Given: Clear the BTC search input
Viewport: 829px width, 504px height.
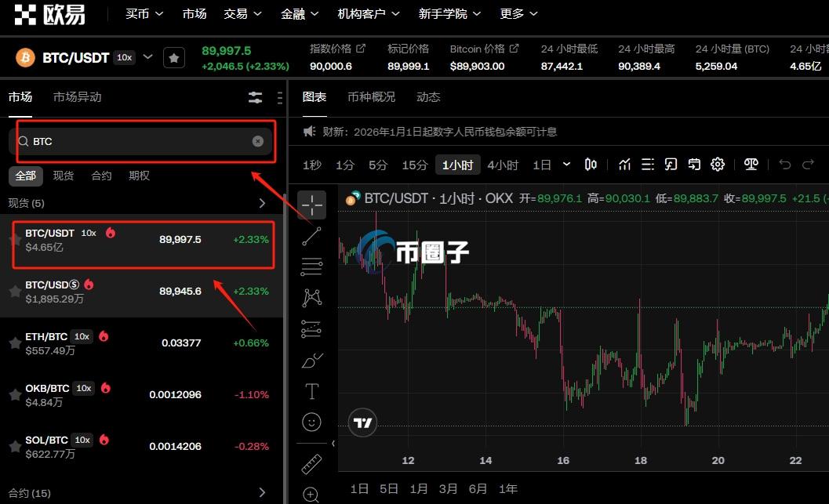Looking at the screenshot, I should [x=258, y=141].
